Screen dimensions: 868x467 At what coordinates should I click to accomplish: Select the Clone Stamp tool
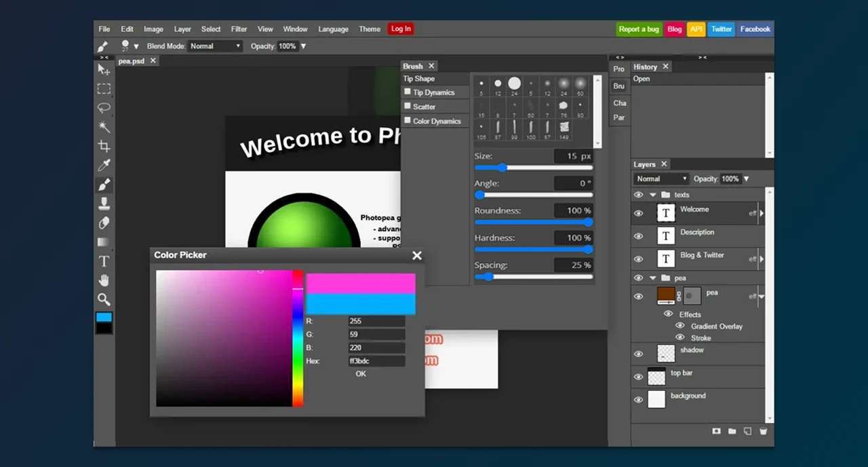tap(104, 204)
